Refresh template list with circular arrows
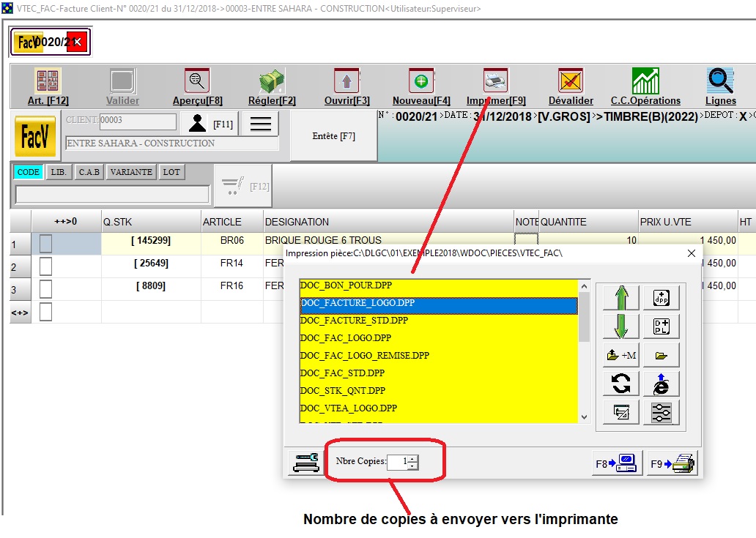The image size is (756, 538). point(621,384)
